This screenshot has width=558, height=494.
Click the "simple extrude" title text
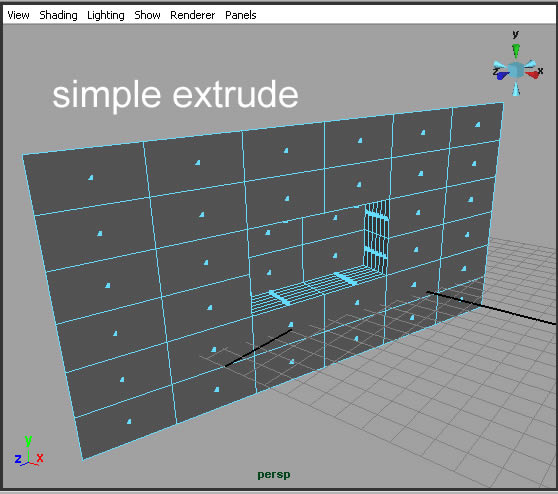coord(175,95)
